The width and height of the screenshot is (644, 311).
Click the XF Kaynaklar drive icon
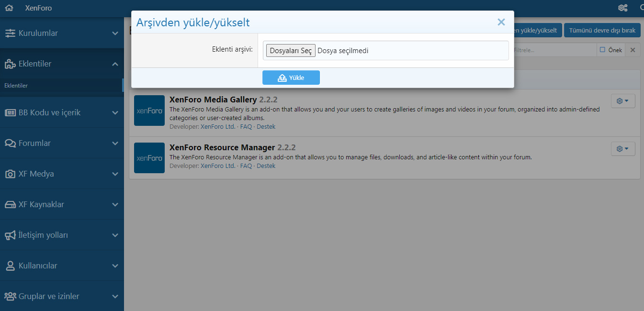pos(10,205)
